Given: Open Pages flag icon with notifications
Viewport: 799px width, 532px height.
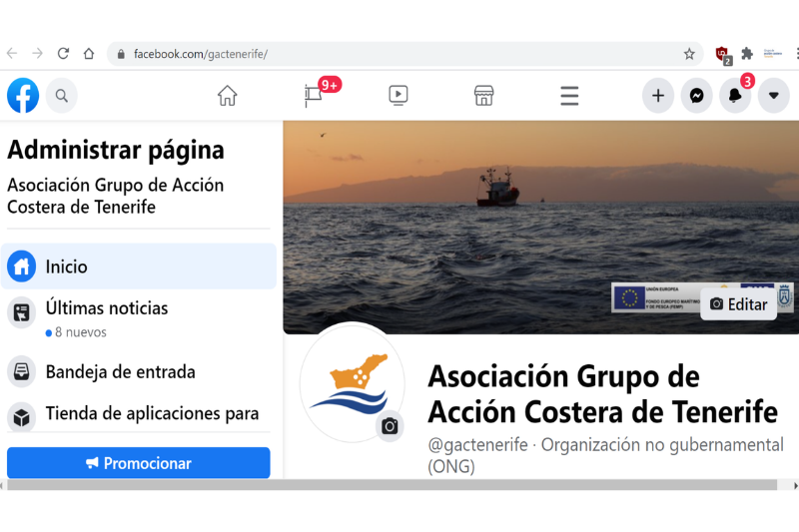Looking at the screenshot, I should 314,96.
